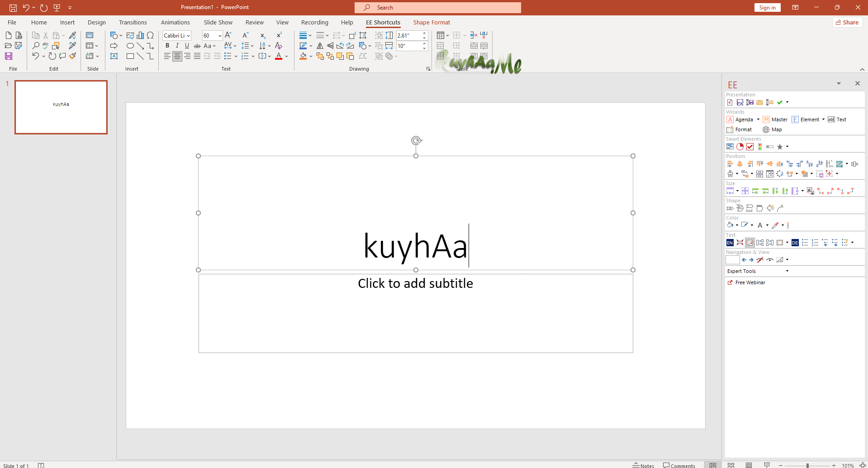Justify the text alignment
Viewport: 868px width, 468px height.
(197, 56)
